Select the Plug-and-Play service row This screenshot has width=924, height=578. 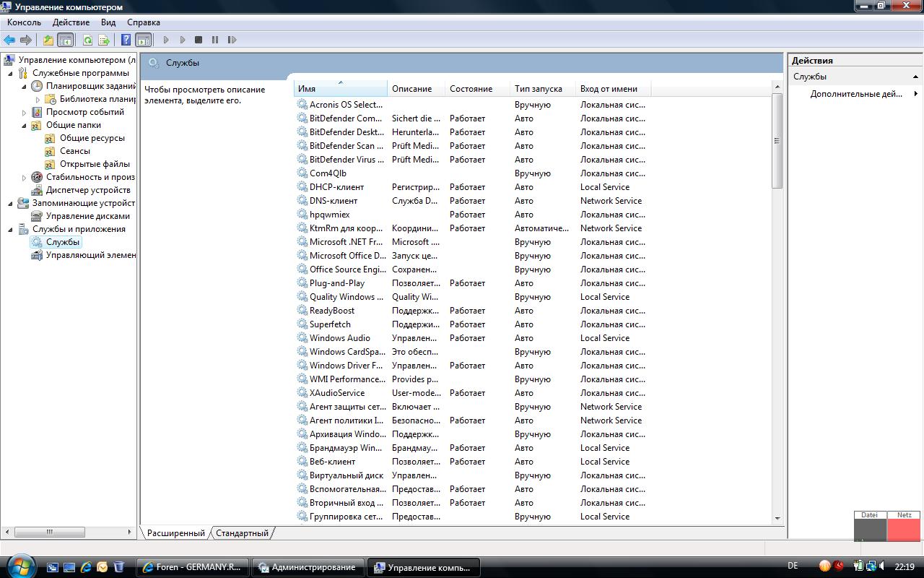472,283
